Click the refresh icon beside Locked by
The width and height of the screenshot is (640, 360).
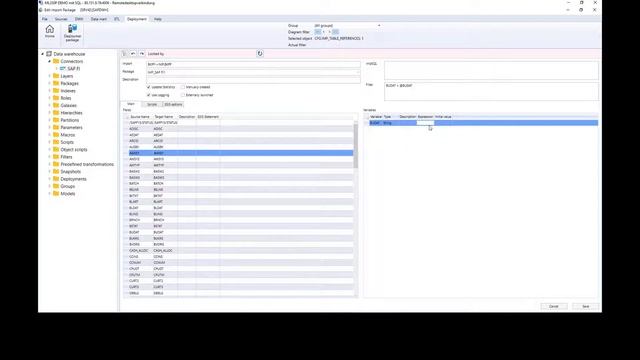(260, 53)
